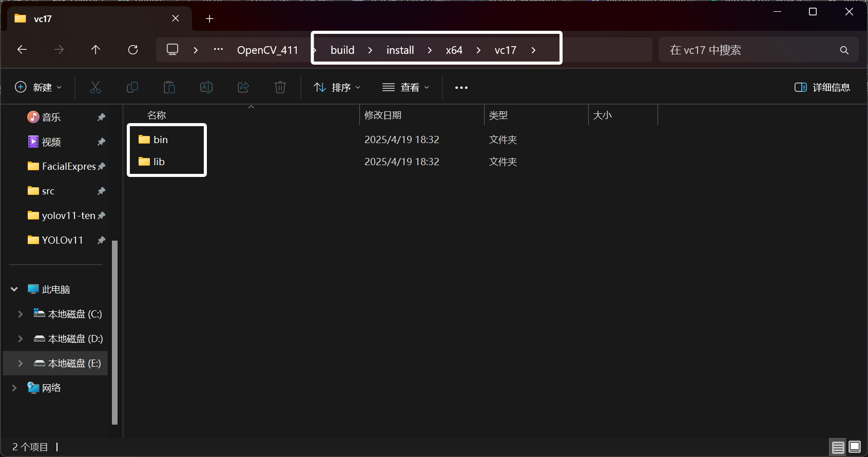Image resolution: width=868 pixels, height=457 pixels.
Task: Open the See more ellipsis menu
Action: (461, 88)
